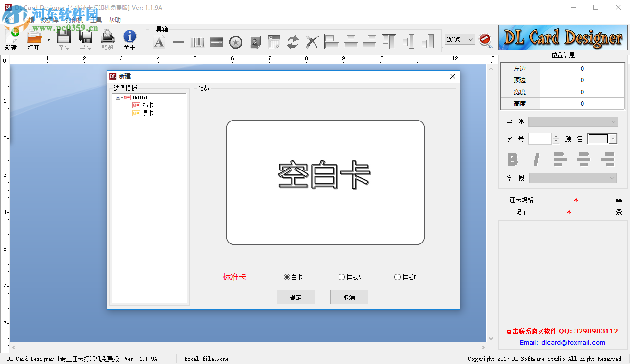Select the 样式A radio option
This screenshot has width=630, height=364.
(x=341, y=277)
